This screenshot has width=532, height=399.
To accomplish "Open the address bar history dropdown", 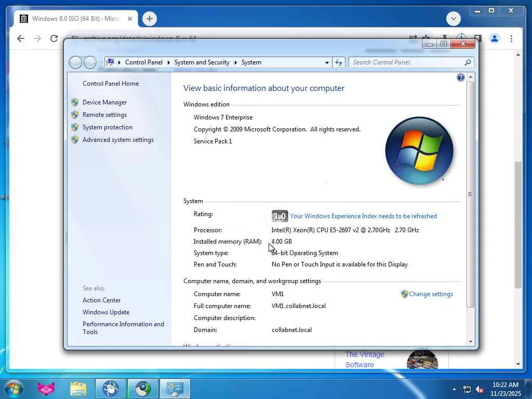I will tap(327, 62).
